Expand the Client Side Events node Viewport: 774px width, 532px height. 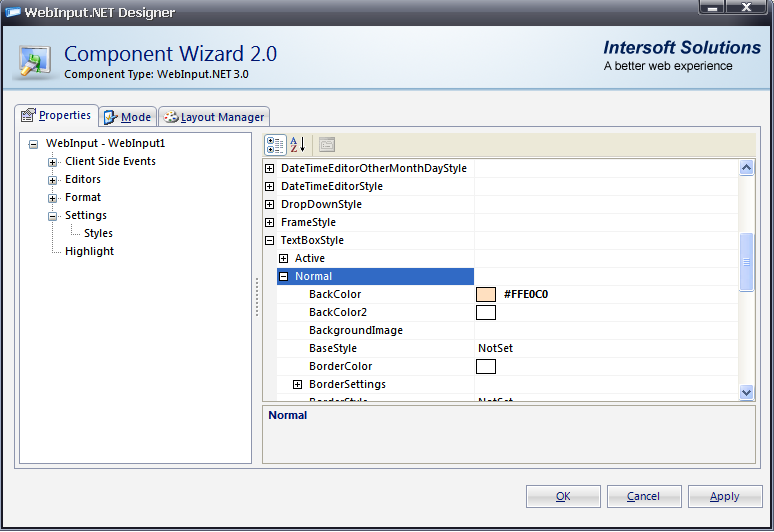[x=53, y=162]
